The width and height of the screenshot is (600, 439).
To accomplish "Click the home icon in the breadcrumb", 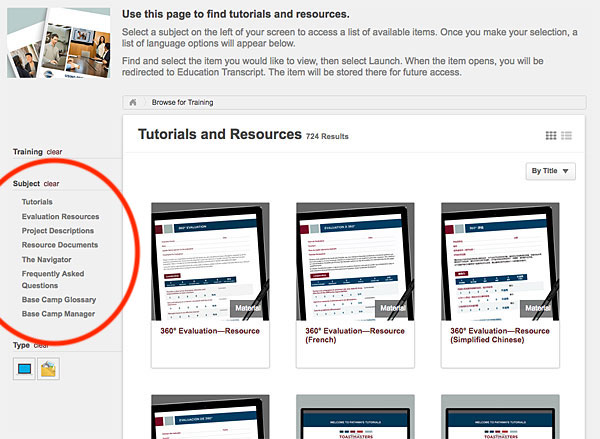I will coord(132,102).
